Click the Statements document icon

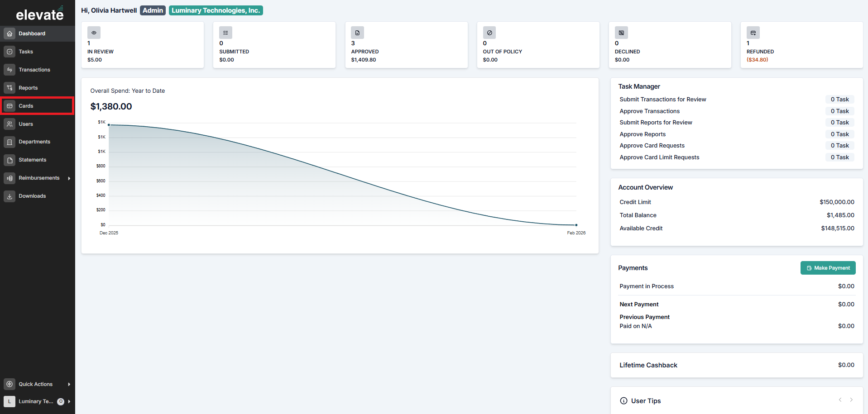(x=10, y=160)
